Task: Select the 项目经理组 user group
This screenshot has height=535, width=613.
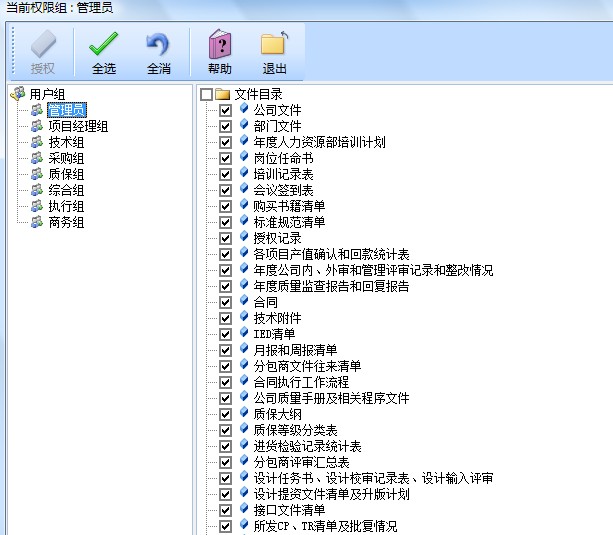Action: (78, 126)
